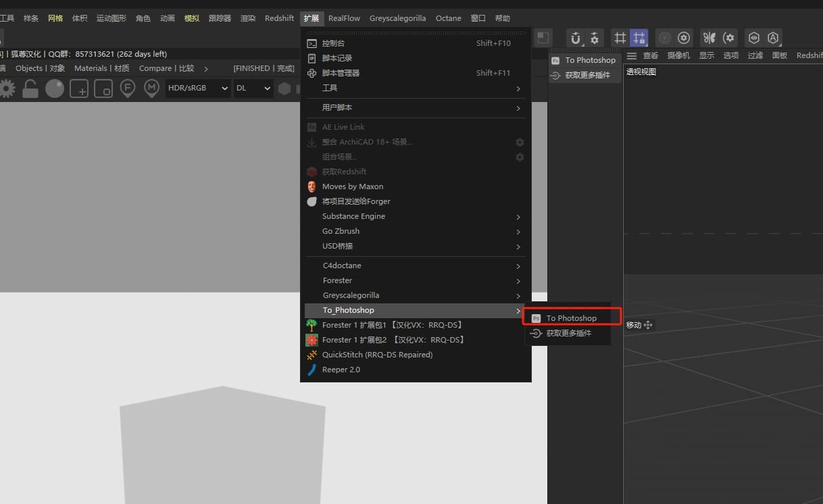Viewport: 823px width, 504px height.
Task: Select To_Photoshop highlighted menu entry
Action: tap(416, 310)
